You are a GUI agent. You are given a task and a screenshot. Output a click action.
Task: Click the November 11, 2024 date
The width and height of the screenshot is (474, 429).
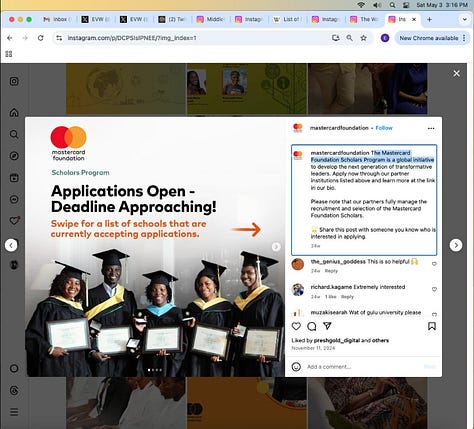coord(313,348)
